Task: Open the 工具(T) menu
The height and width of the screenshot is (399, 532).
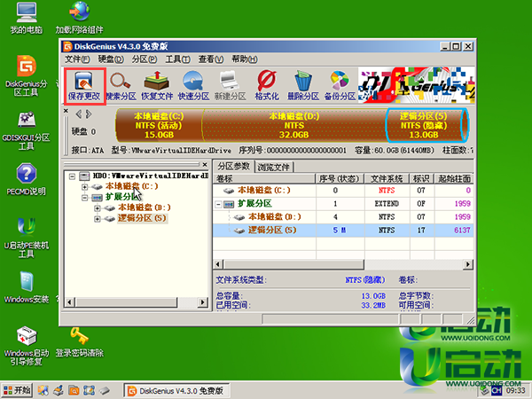Action: point(177,59)
